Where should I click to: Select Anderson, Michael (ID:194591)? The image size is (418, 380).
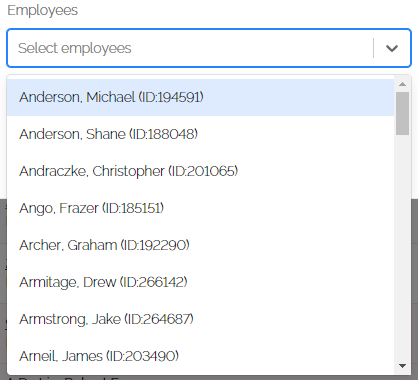200,97
